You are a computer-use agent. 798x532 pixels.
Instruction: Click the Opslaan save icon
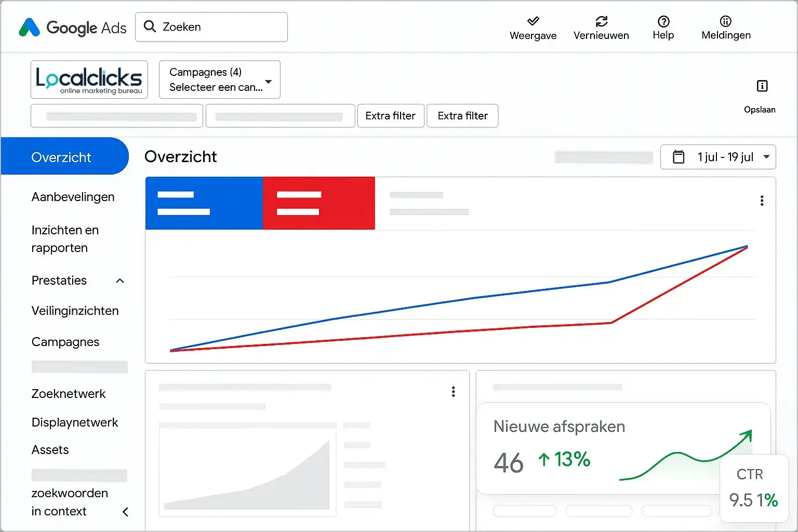pyautogui.click(x=762, y=86)
